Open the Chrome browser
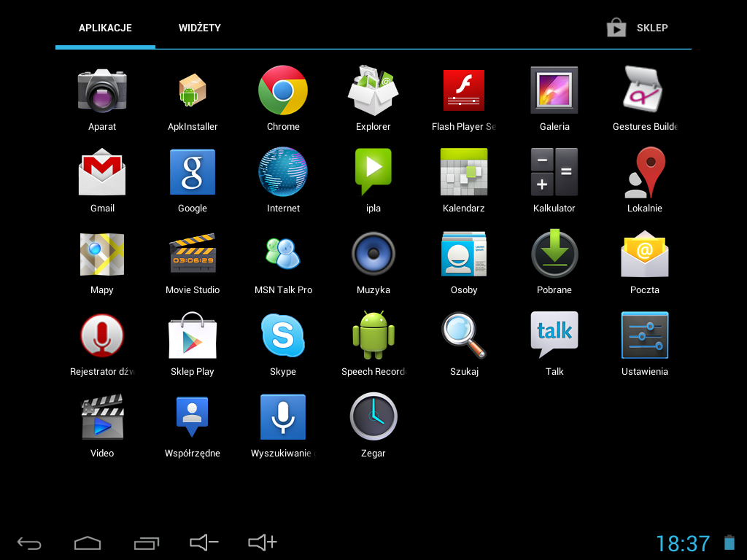This screenshot has width=747, height=560. [283, 90]
